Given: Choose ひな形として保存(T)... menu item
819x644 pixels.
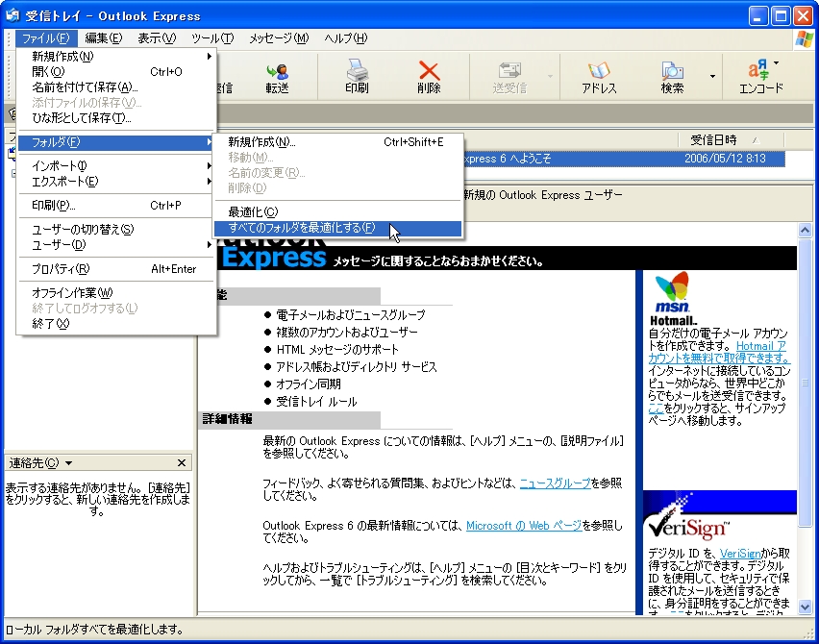Looking at the screenshot, I should tap(116, 118).
